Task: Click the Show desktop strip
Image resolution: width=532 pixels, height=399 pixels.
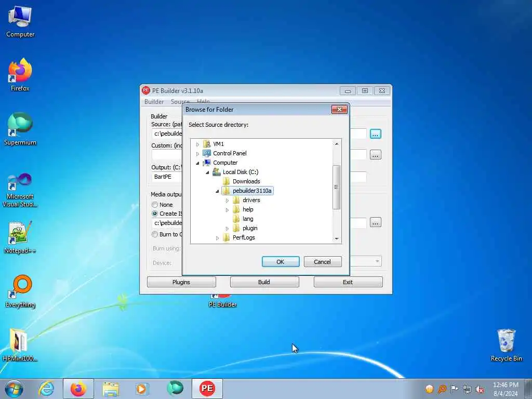Action: point(528,389)
